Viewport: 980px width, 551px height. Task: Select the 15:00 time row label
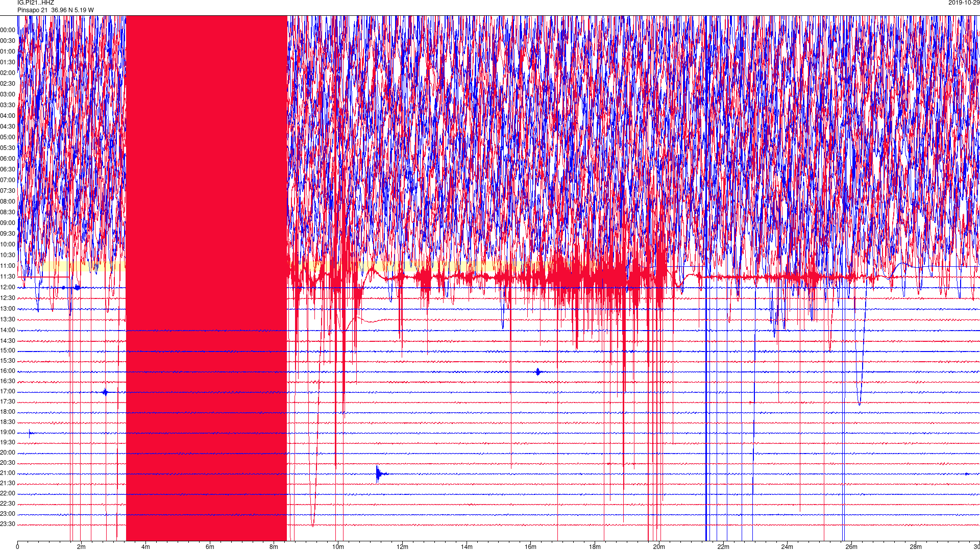(x=8, y=350)
